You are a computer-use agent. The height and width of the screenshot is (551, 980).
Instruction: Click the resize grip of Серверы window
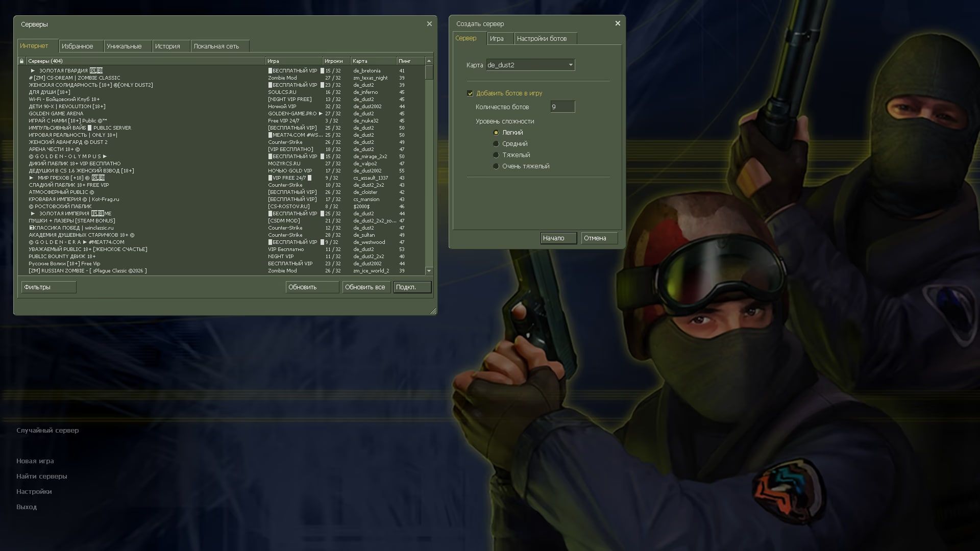433,311
